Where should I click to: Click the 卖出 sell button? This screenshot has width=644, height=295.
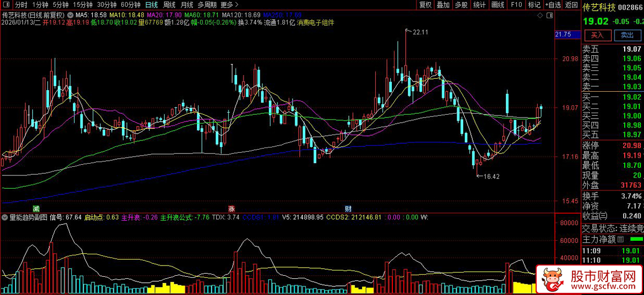pyautogui.click(x=627, y=35)
